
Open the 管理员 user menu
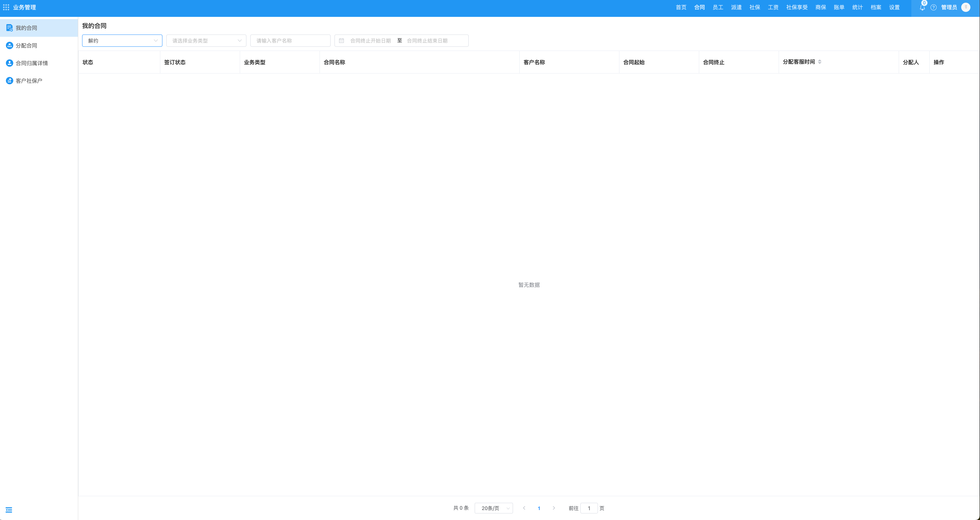(949, 7)
